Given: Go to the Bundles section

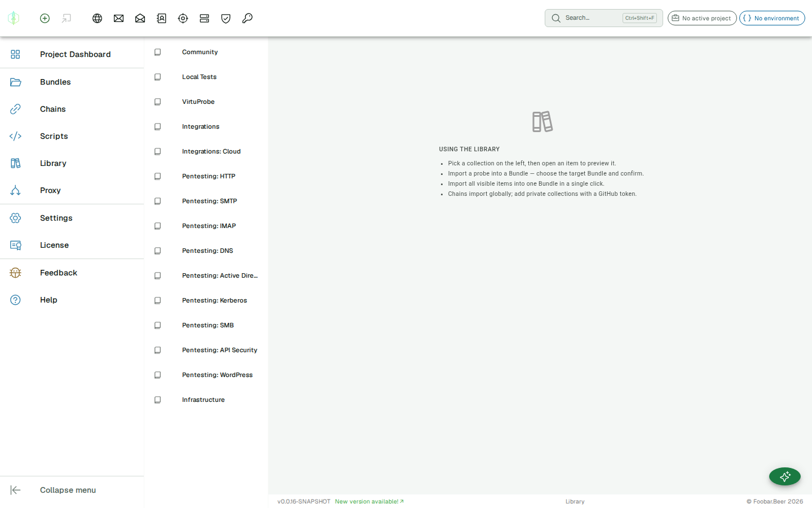Looking at the screenshot, I should pyautogui.click(x=72, y=82).
